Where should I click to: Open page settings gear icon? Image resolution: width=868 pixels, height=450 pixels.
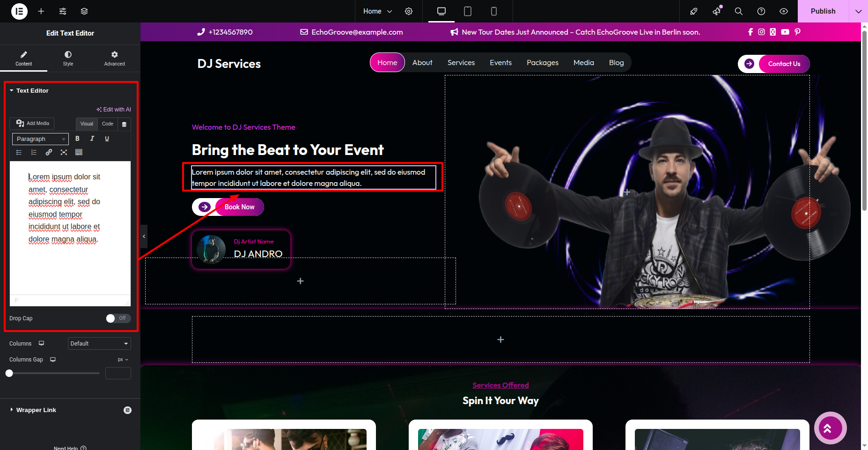[x=409, y=11]
